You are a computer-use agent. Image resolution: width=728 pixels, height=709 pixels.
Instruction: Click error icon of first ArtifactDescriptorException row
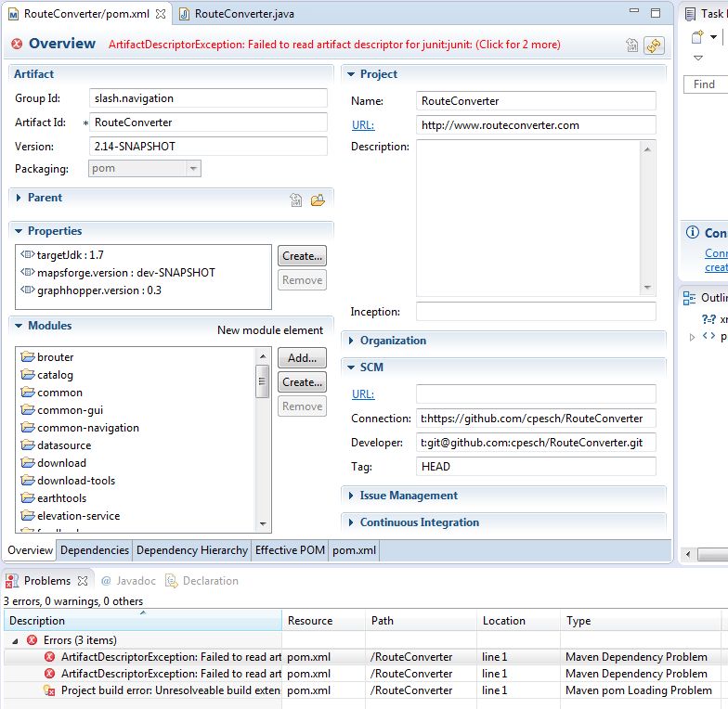pyautogui.click(x=50, y=657)
